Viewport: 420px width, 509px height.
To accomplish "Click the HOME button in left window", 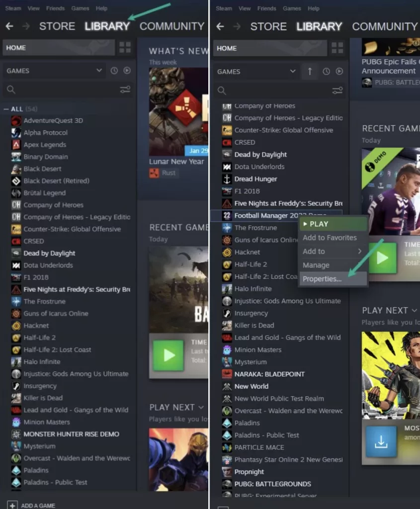I will coord(59,48).
